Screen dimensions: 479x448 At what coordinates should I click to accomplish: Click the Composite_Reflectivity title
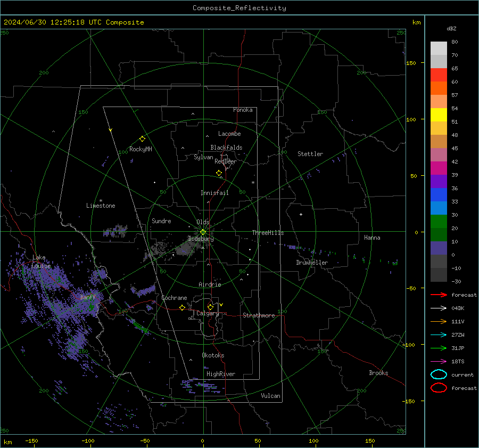(x=240, y=8)
